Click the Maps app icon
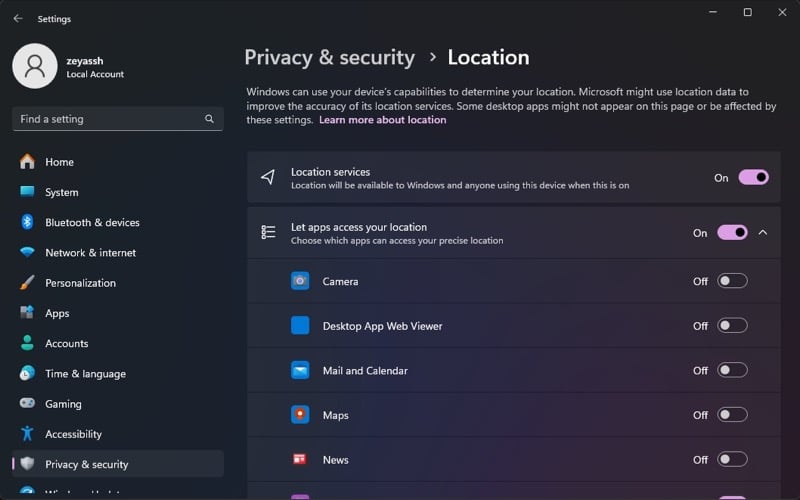Screen dimensions: 800x500 pyautogui.click(x=300, y=415)
